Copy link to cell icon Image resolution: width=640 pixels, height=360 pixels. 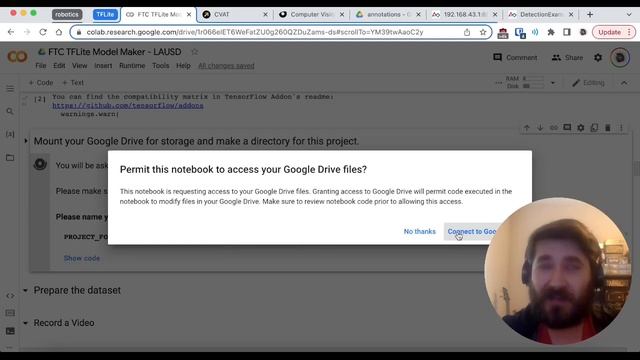(553, 128)
